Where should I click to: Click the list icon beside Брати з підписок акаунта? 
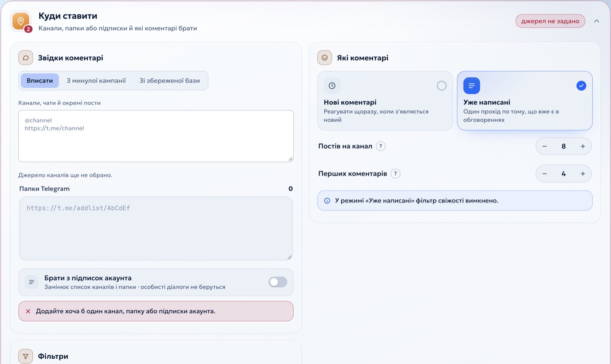[x=31, y=282]
